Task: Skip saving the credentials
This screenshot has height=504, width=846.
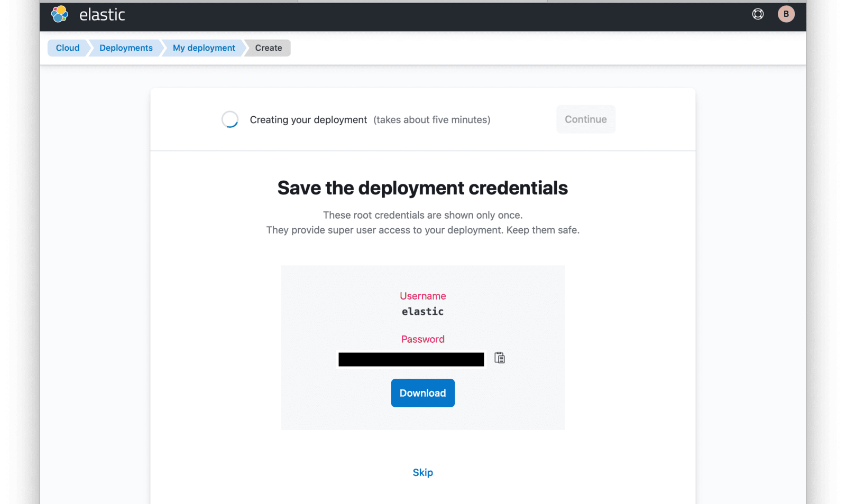Action: click(x=422, y=472)
